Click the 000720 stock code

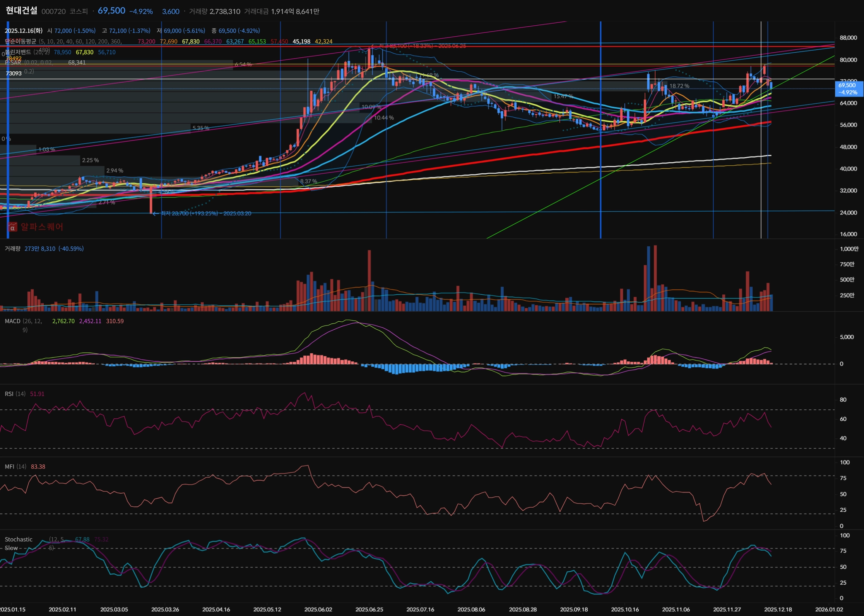pos(54,11)
